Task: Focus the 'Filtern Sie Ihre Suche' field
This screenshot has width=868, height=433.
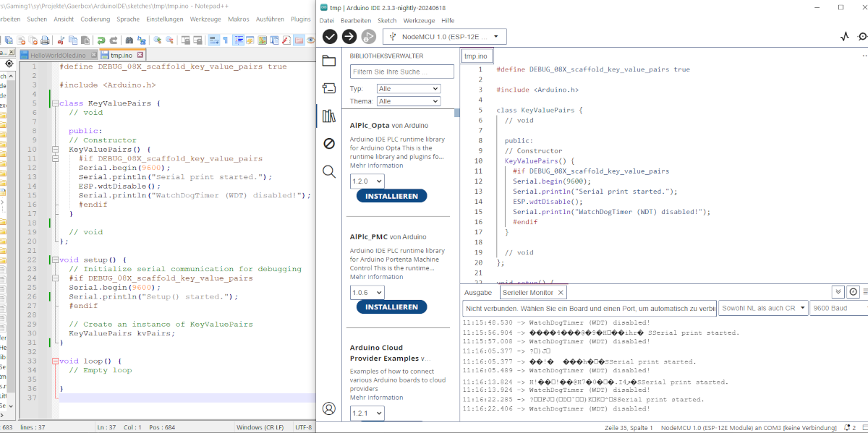Action: tap(402, 72)
